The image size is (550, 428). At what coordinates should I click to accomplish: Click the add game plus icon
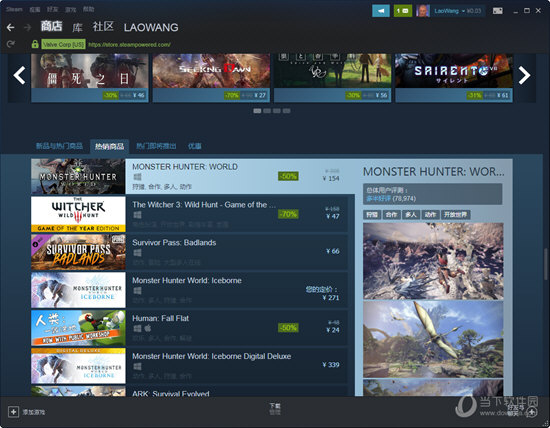[x=13, y=412]
